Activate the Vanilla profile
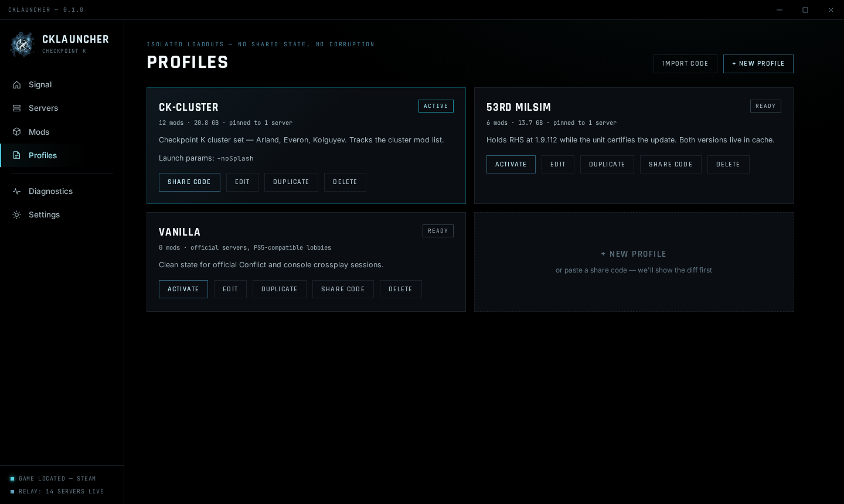Screen dimensions: 844x504 click(183, 290)
